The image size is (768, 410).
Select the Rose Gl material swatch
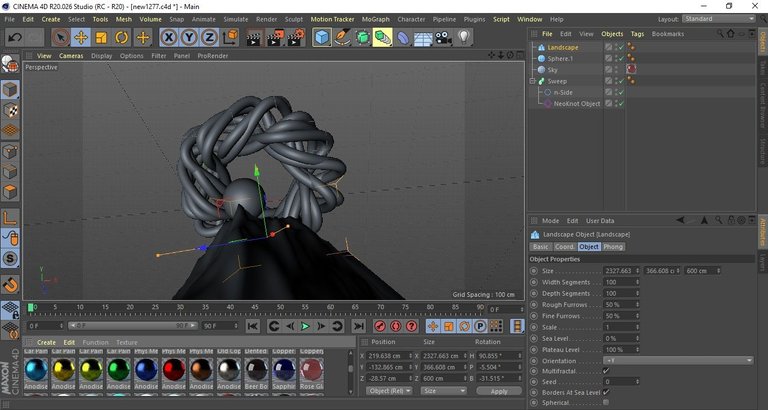tap(312, 370)
